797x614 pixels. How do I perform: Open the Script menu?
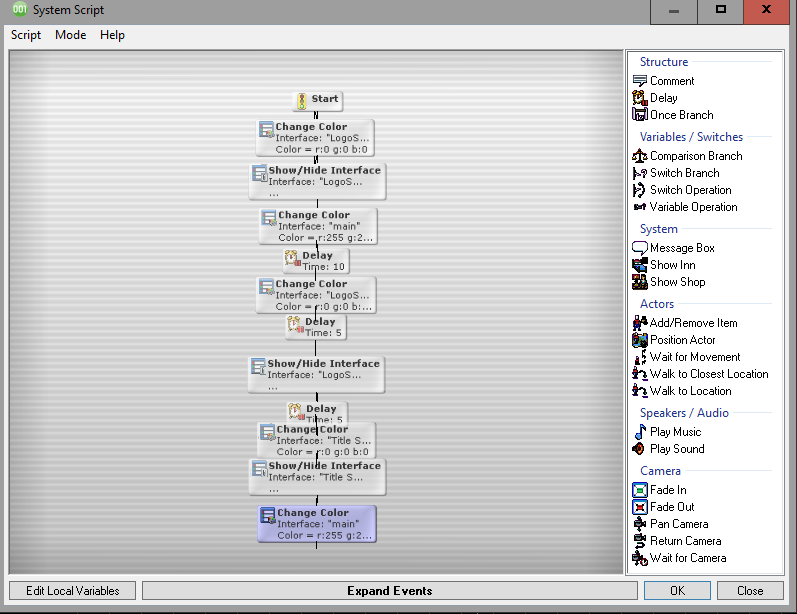pyautogui.click(x=25, y=35)
